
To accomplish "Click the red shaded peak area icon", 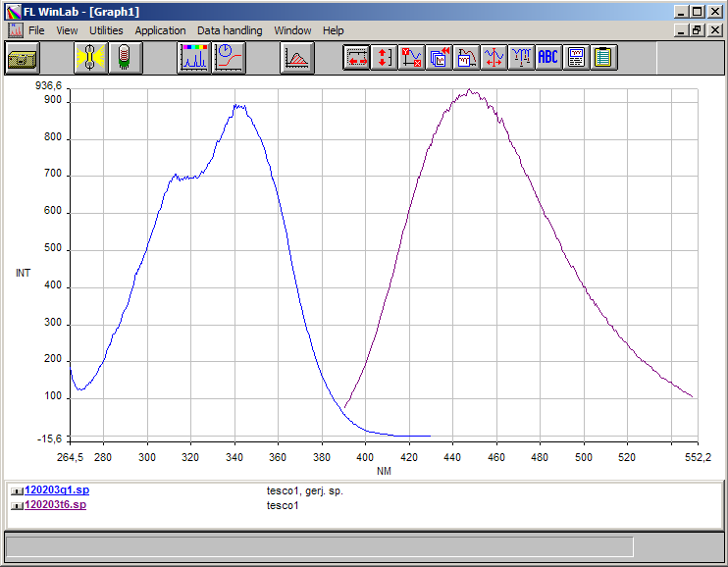I will 297,58.
